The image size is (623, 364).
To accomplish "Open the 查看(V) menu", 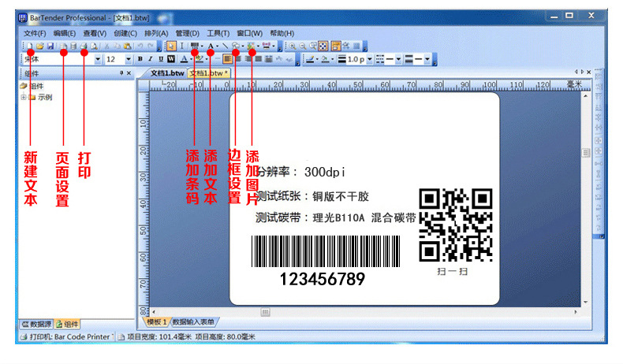I will click(95, 33).
